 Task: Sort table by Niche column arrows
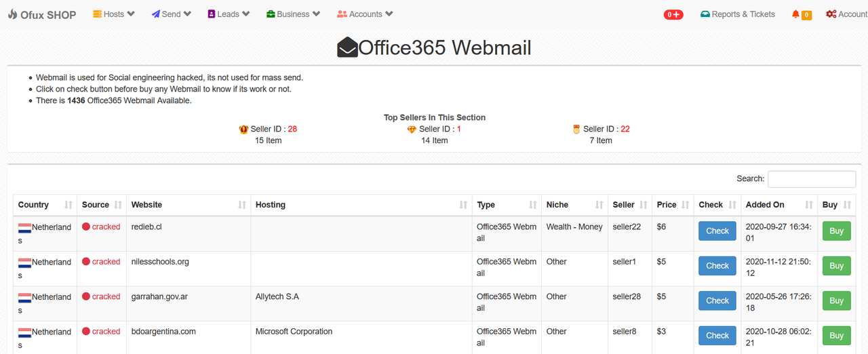point(599,205)
